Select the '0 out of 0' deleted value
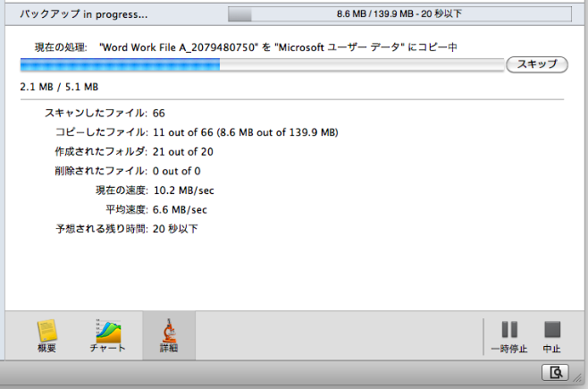 [x=176, y=172]
